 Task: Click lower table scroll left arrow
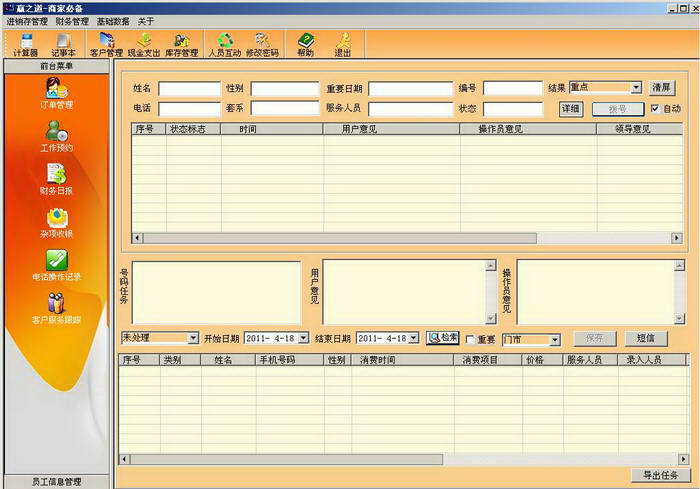pos(125,459)
